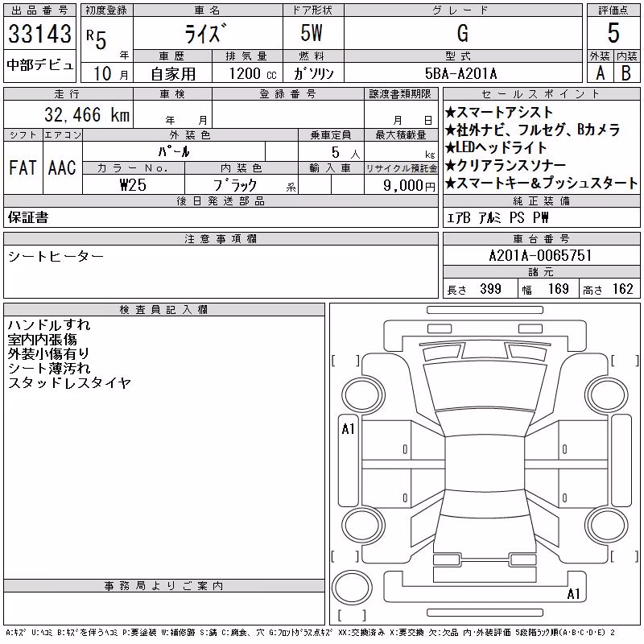Select the 保証書 entry
This screenshot has height=644, width=644.
28,217
